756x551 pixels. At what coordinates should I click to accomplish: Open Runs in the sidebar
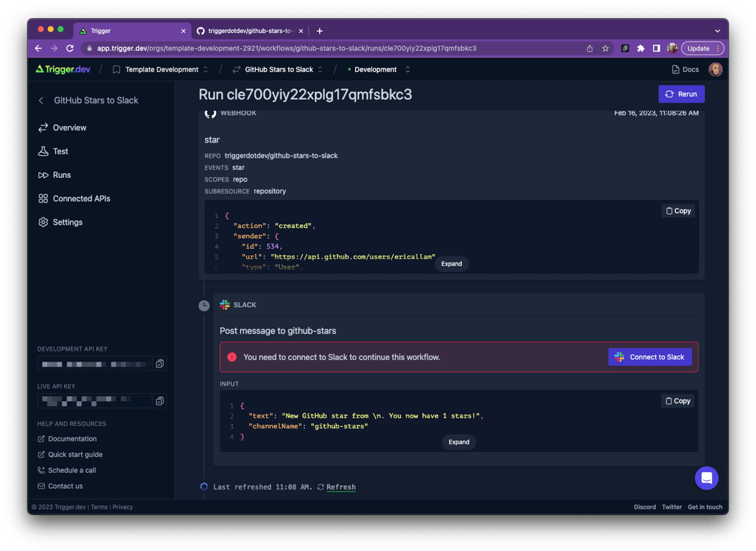point(55,175)
